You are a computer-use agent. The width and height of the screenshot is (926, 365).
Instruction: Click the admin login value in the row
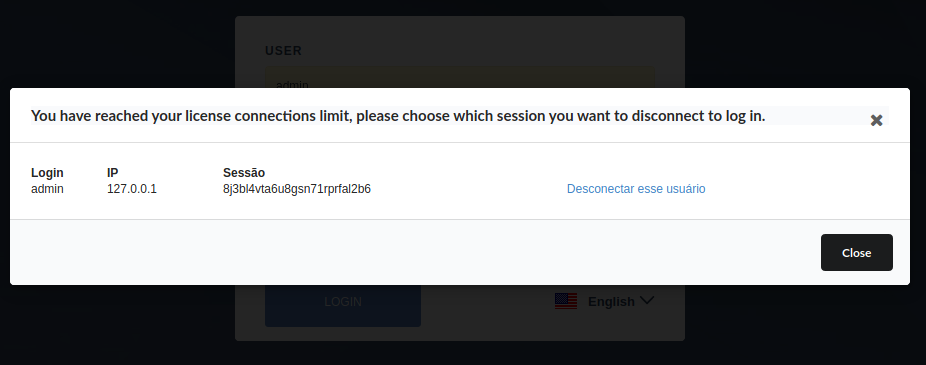pos(47,189)
